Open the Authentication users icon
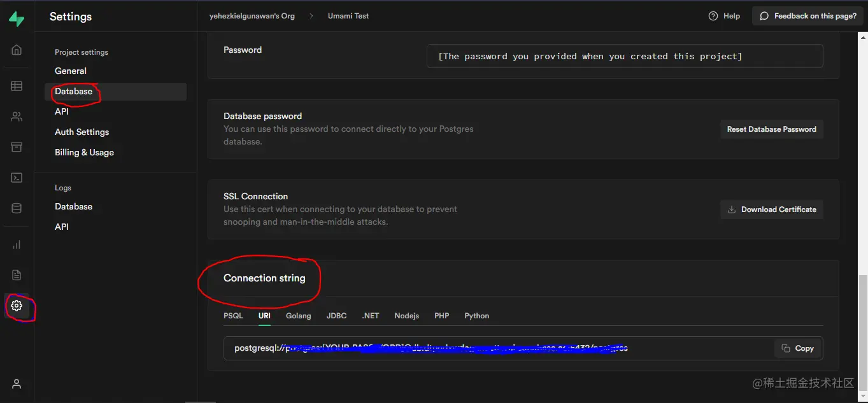The height and width of the screenshot is (403, 868). click(x=17, y=117)
